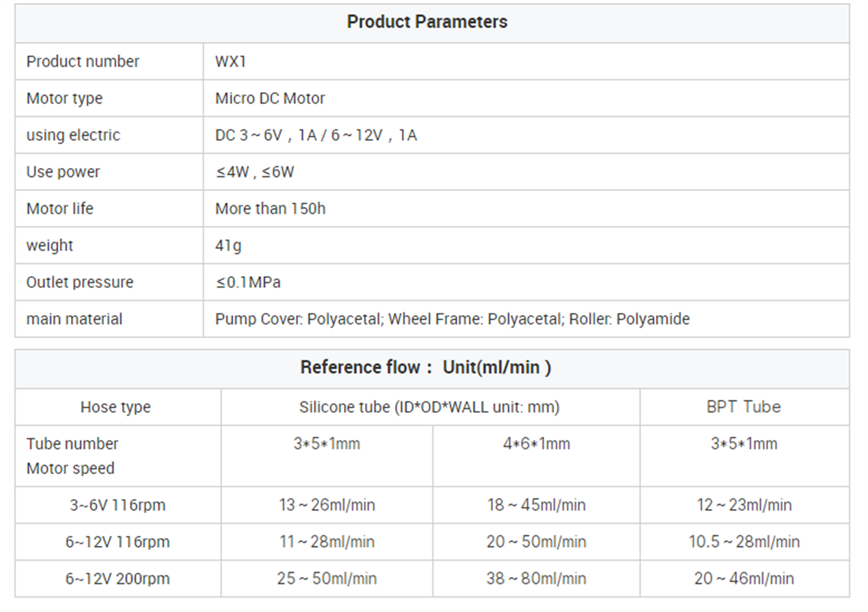Select the ≤0.1MPa outlet pressure value
This screenshot has width=868, height=612.
248,283
